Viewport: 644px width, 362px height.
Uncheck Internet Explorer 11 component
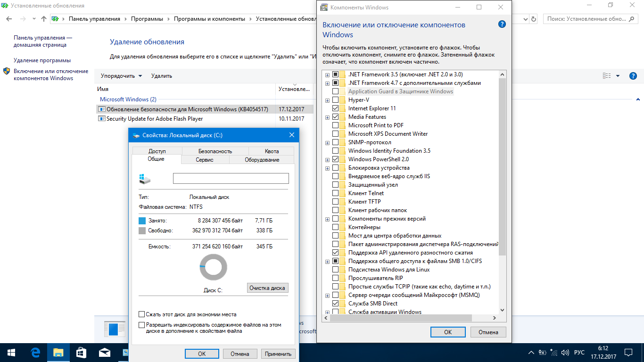click(335, 108)
